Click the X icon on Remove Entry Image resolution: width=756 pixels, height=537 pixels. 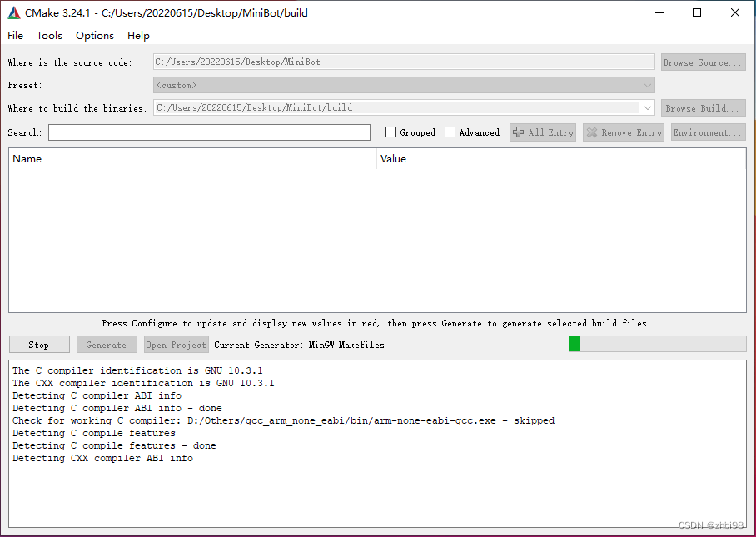[592, 132]
